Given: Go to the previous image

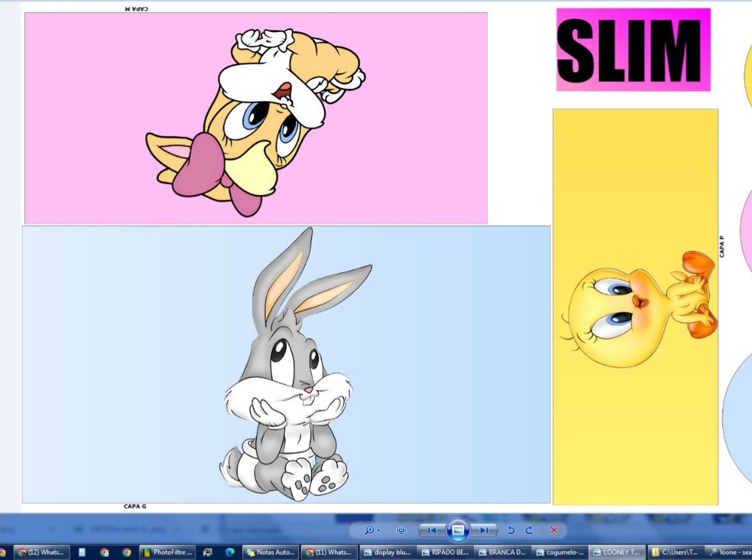Looking at the screenshot, I should coord(431,530).
